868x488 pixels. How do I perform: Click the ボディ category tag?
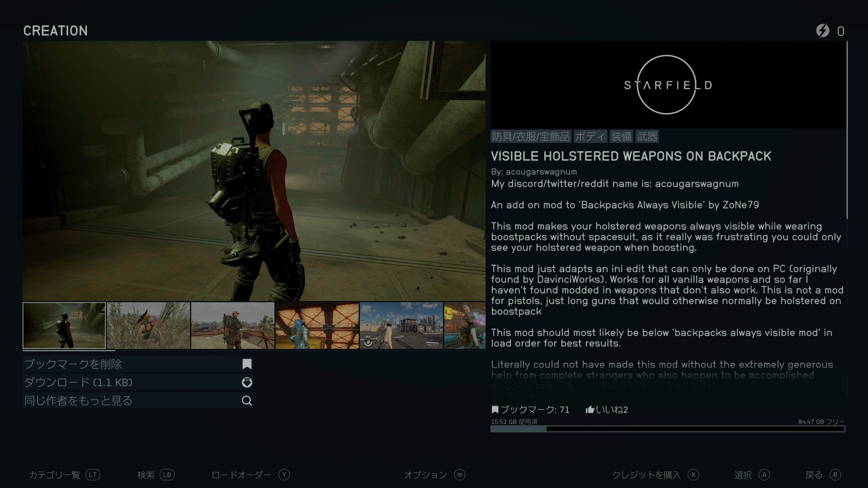(x=590, y=136)
